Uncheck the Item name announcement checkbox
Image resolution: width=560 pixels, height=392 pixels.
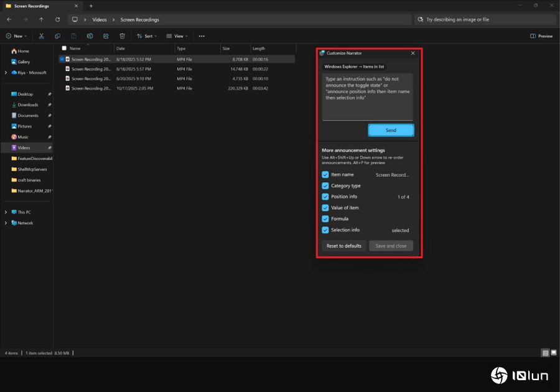click(x=325, y=175)
